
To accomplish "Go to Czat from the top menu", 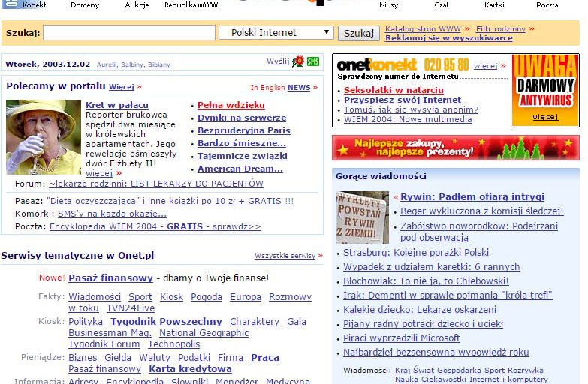I will (x=442, y=5).
